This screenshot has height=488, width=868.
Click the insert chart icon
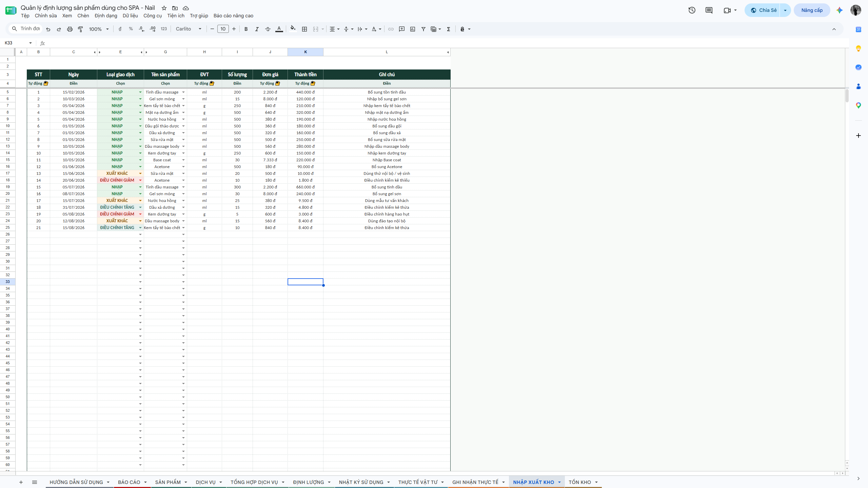[x=413, y=29]
